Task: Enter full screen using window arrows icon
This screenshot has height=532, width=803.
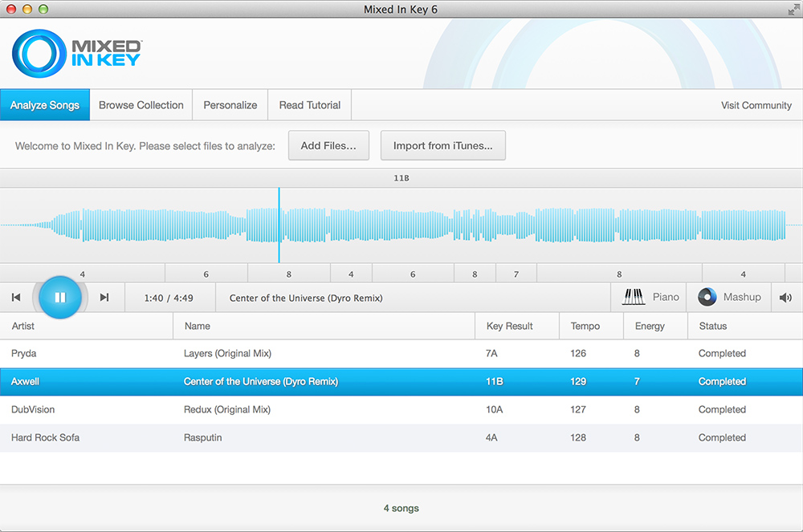Action: (x=793, y=9)
